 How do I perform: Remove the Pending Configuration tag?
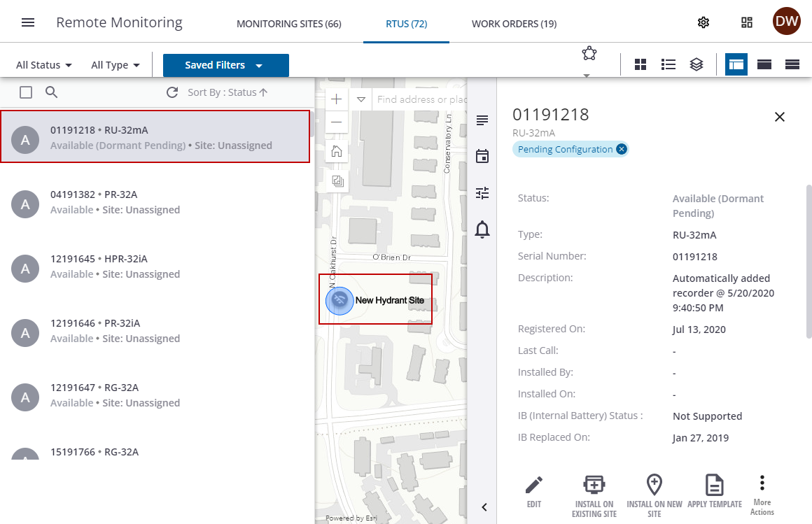point(621,149)
